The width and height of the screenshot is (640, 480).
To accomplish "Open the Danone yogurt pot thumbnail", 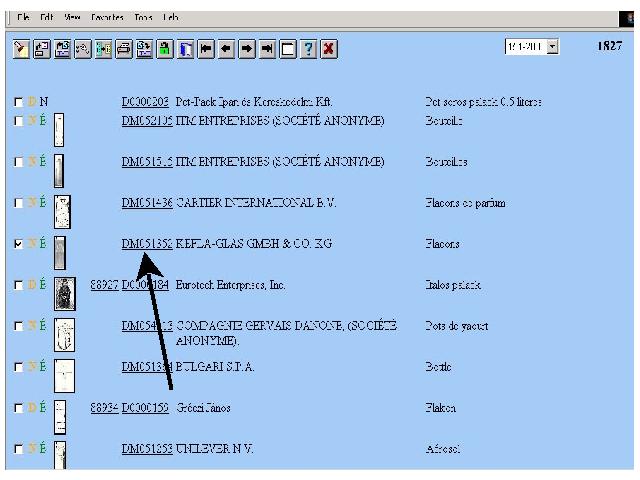I will 64,335.
